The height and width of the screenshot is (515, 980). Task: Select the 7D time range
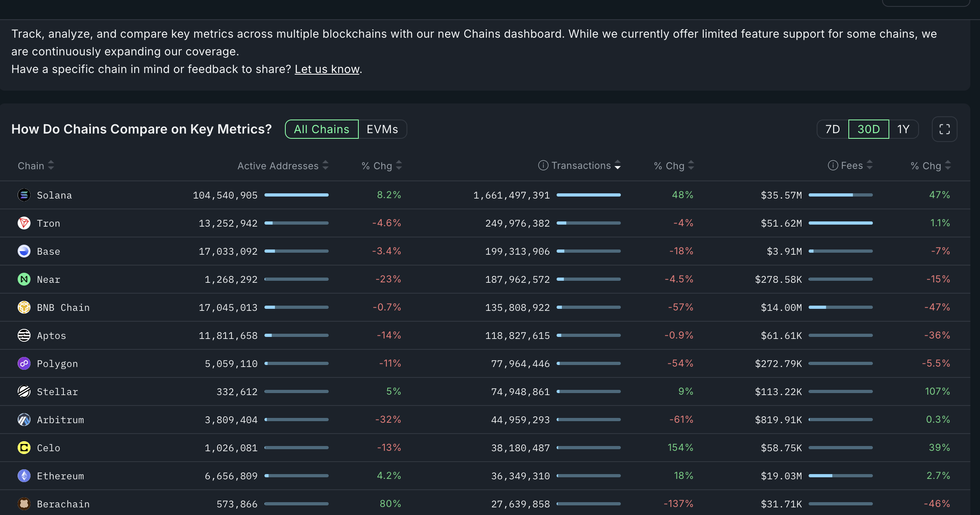(833, 129)
